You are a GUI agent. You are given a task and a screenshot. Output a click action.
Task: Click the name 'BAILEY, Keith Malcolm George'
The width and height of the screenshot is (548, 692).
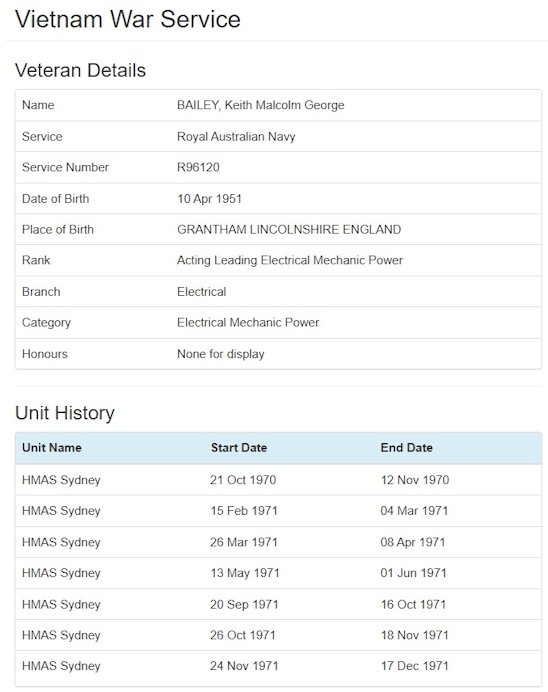coord(260,105)
